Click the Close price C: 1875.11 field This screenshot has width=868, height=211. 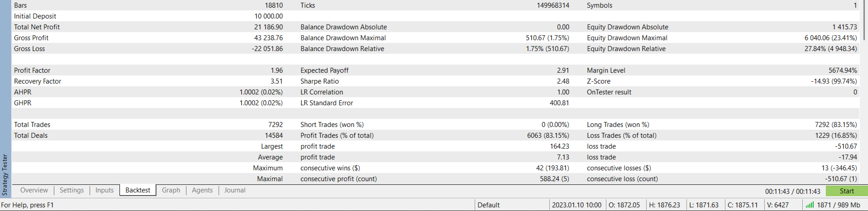pos(742,205)
